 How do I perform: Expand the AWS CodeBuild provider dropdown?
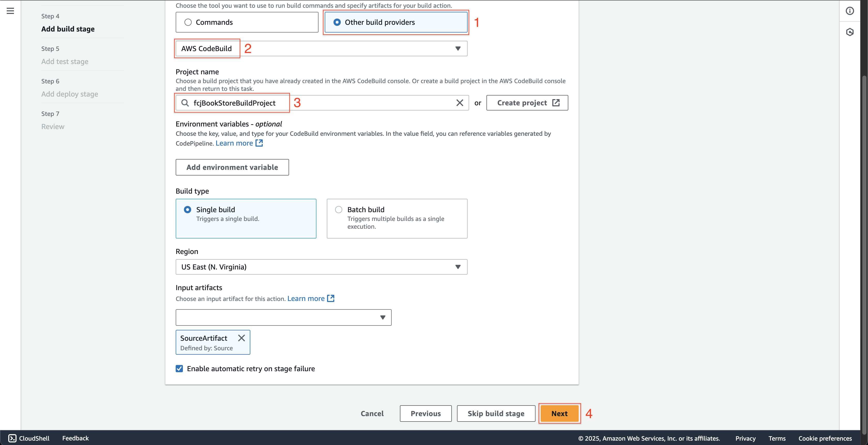coord(321,49)
